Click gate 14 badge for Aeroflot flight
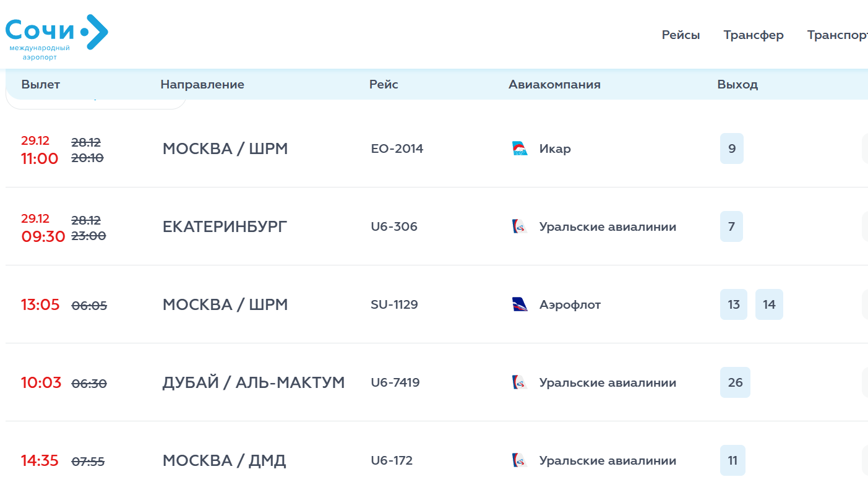The height and width of the screenshot is (482, 868). tap(768, 305)
